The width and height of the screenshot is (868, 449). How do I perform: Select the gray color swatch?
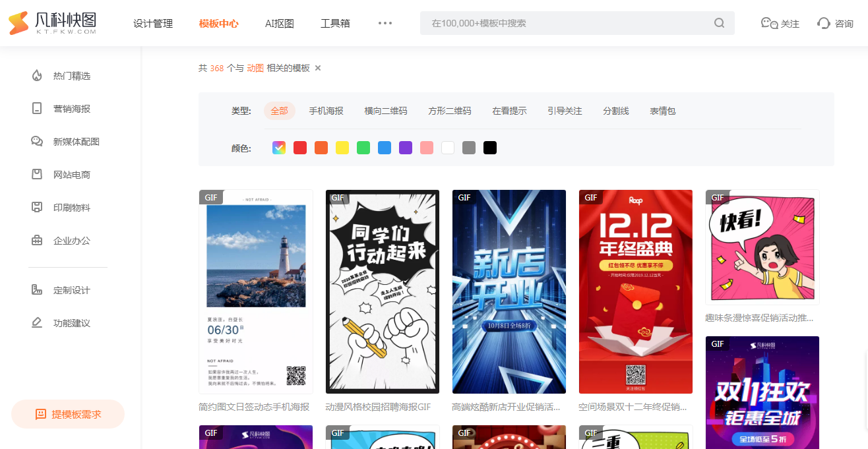point(469,148)
